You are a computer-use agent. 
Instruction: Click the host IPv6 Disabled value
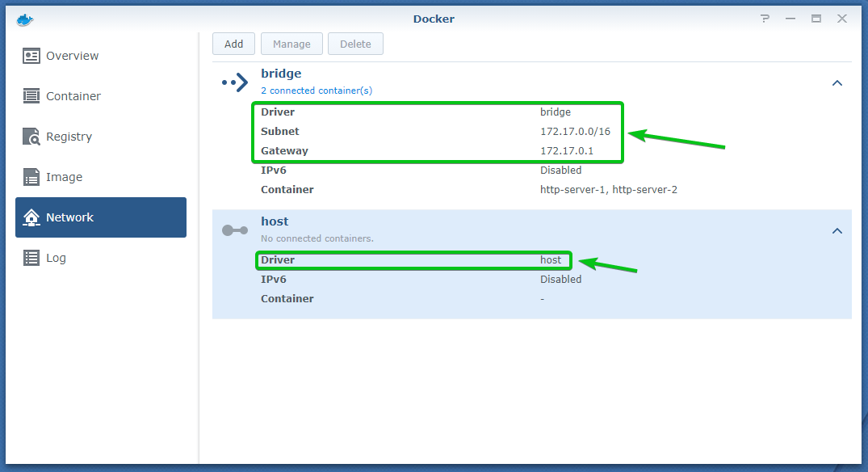(x=560, y=279)
